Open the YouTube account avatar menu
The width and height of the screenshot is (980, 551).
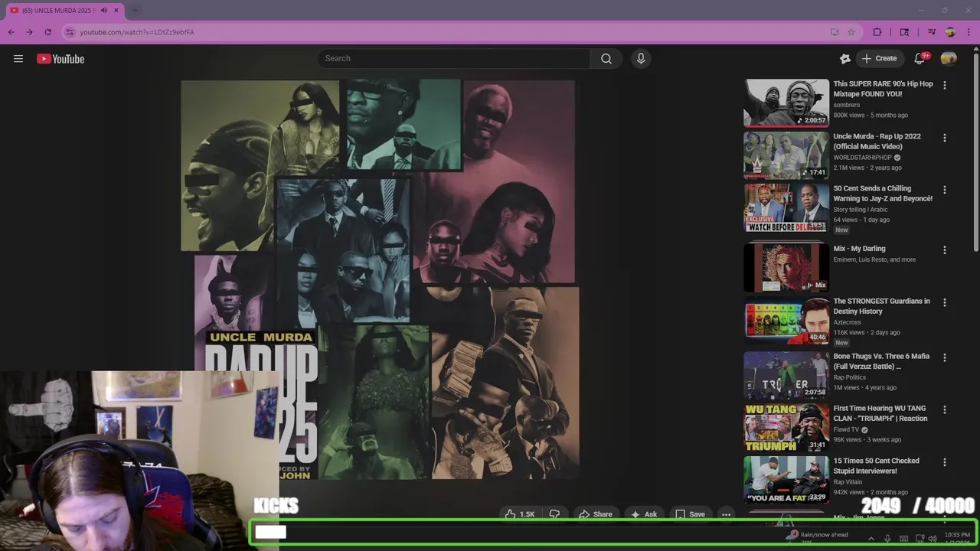coord(949,59)
